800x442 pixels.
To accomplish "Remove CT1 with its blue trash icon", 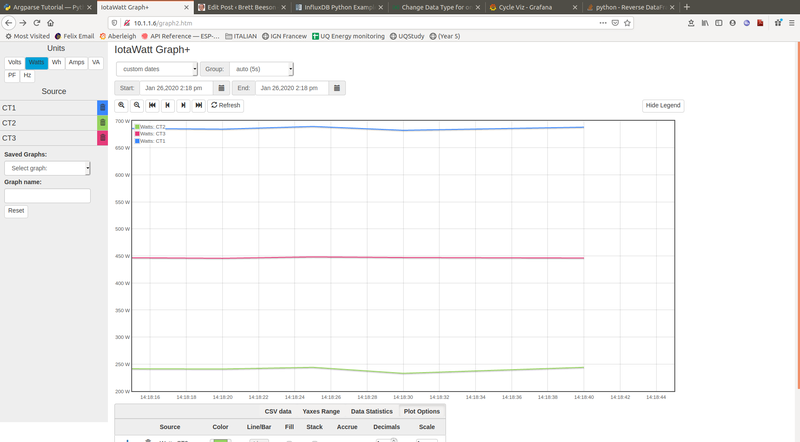I will pyautogui.click(x=103, y=108).
